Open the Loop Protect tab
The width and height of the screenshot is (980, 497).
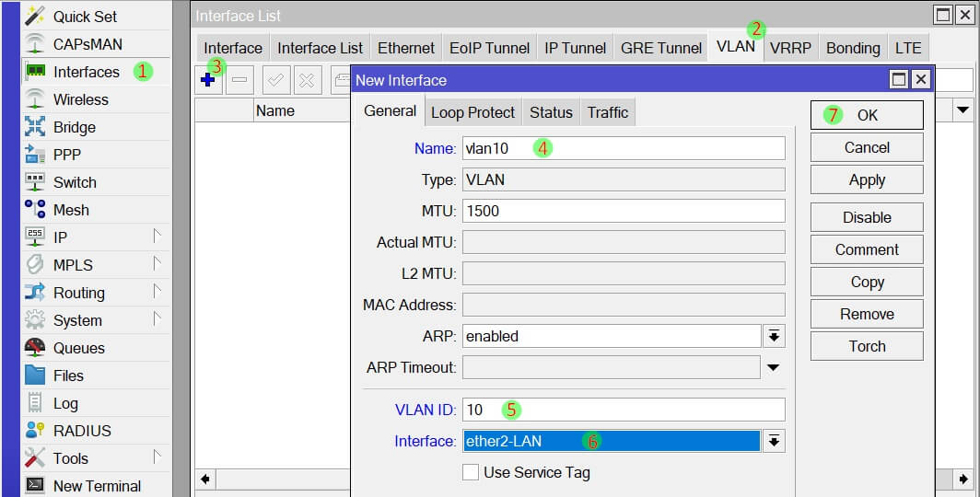472,112
